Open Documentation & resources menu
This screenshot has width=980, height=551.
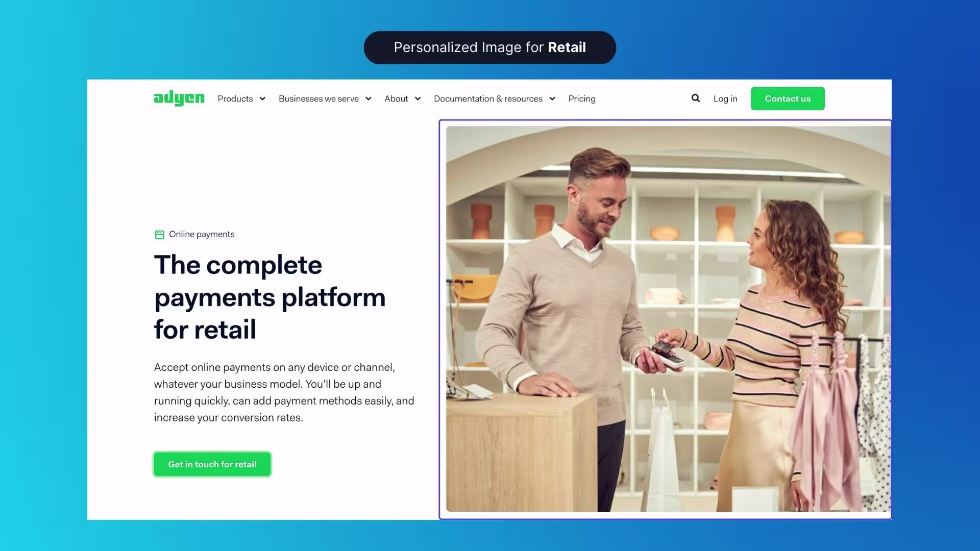click(x=488, y=98)
